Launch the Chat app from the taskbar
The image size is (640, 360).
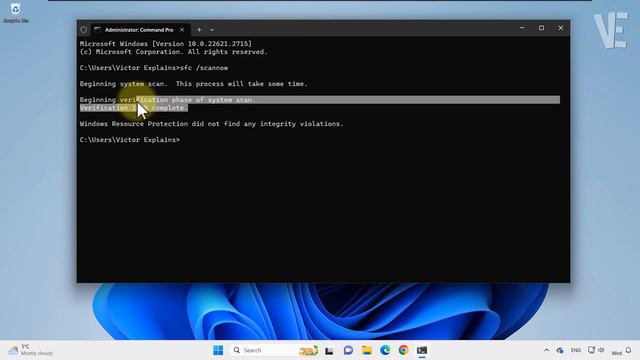[348, 350]
